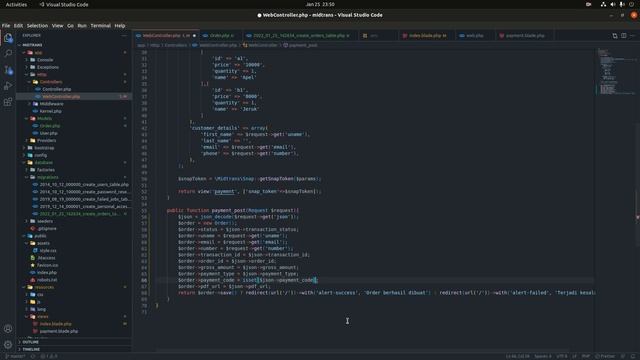Click the PHP language mode in status bar
This screenshot has height=360, width=640.
click(x=586, y=356)
